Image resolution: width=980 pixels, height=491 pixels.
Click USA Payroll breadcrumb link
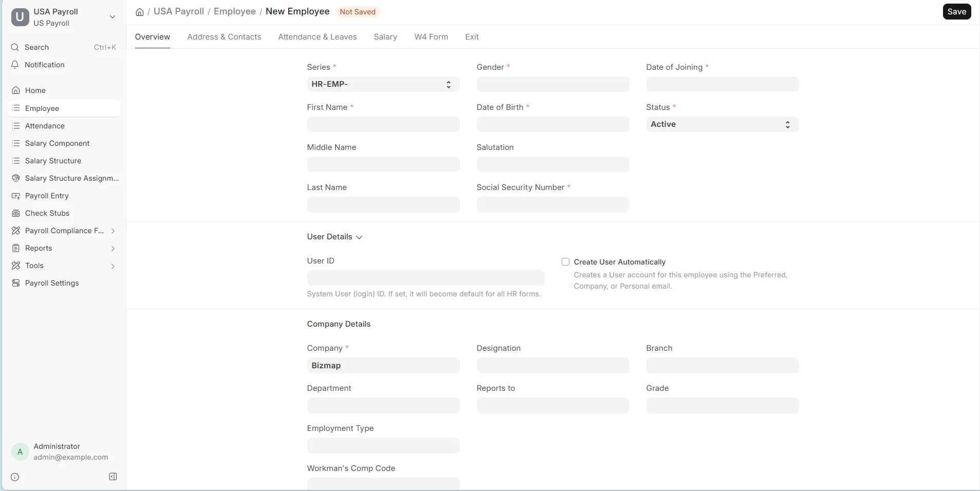[179, 11]
